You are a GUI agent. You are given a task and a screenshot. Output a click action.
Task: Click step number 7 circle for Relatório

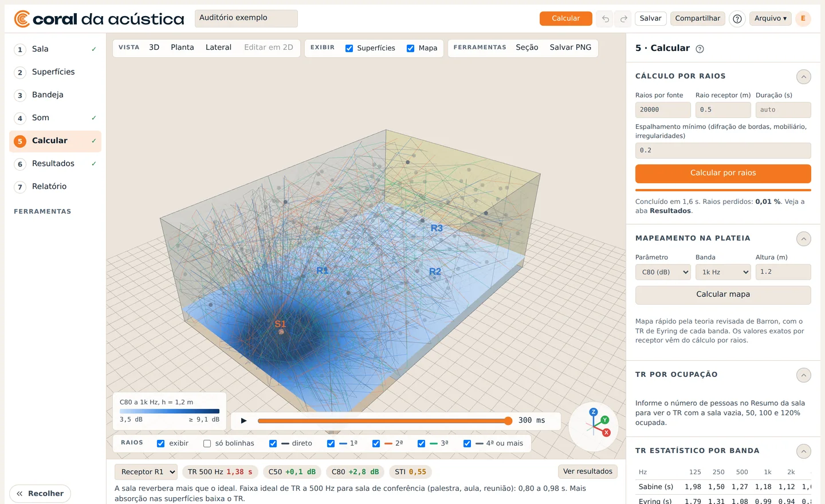(x=20, y=187)
